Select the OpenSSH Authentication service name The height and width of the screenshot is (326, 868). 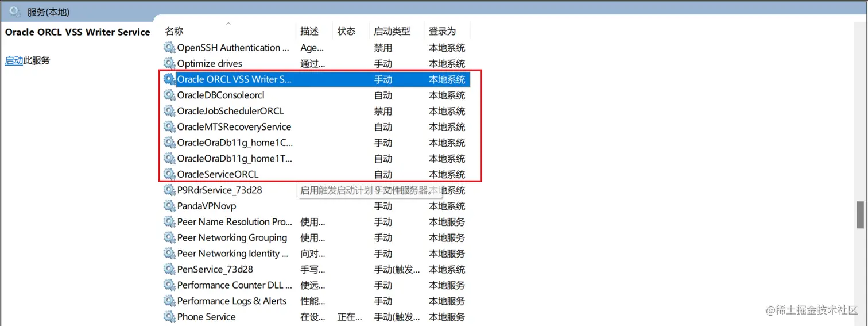click(x=233, y=48)
